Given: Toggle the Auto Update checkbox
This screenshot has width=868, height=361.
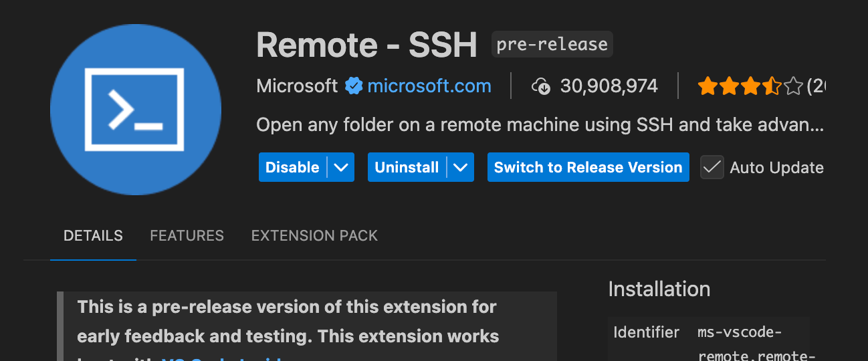Looking at the screenshot, I should click(712, 167).
